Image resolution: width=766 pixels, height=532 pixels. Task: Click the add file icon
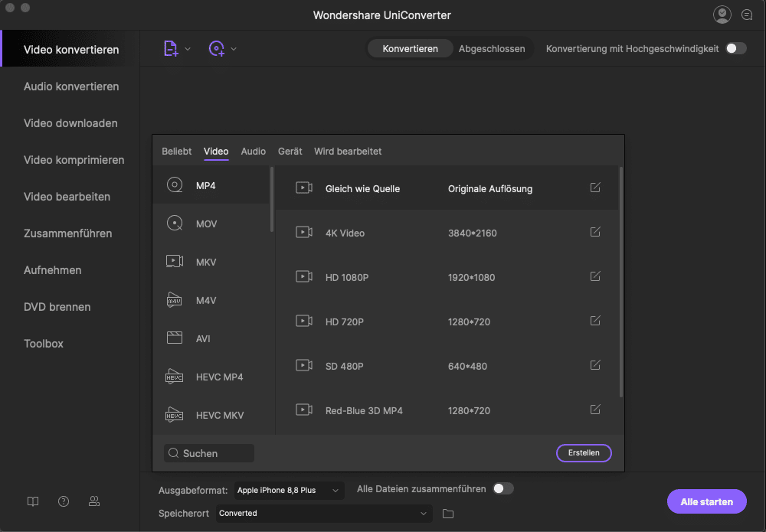171,48
